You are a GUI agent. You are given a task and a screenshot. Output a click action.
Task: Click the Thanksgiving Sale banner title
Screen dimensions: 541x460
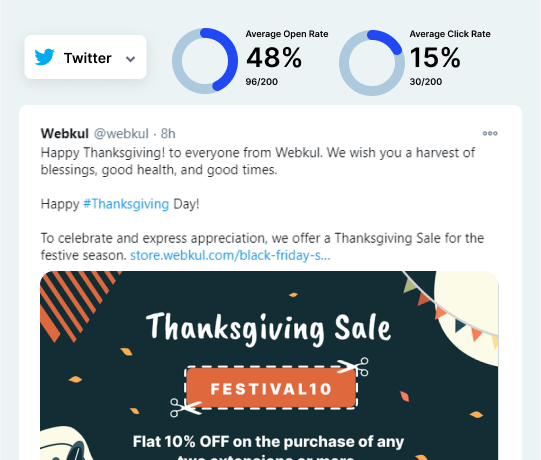point(269,328)
